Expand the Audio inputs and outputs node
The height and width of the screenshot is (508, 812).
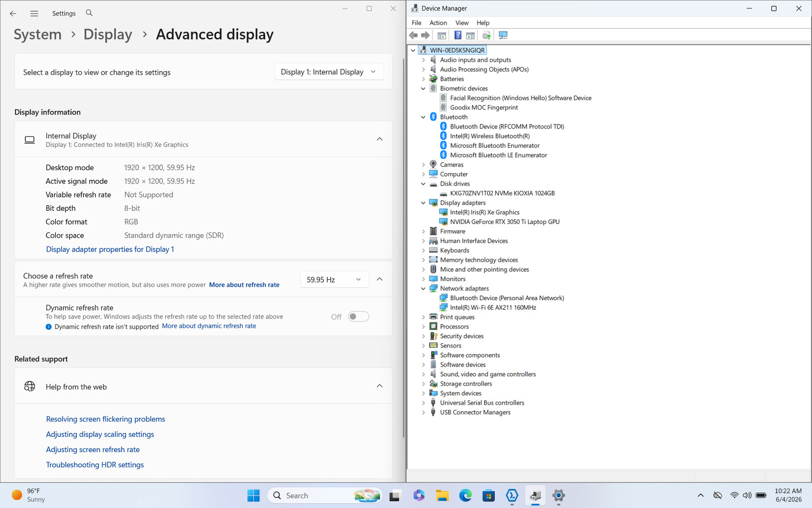click(423, 60)
